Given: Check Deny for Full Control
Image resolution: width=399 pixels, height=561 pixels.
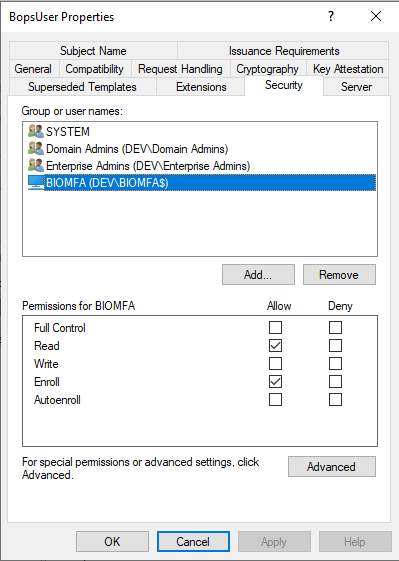Looking at the screenshot, I should [335, 327].
